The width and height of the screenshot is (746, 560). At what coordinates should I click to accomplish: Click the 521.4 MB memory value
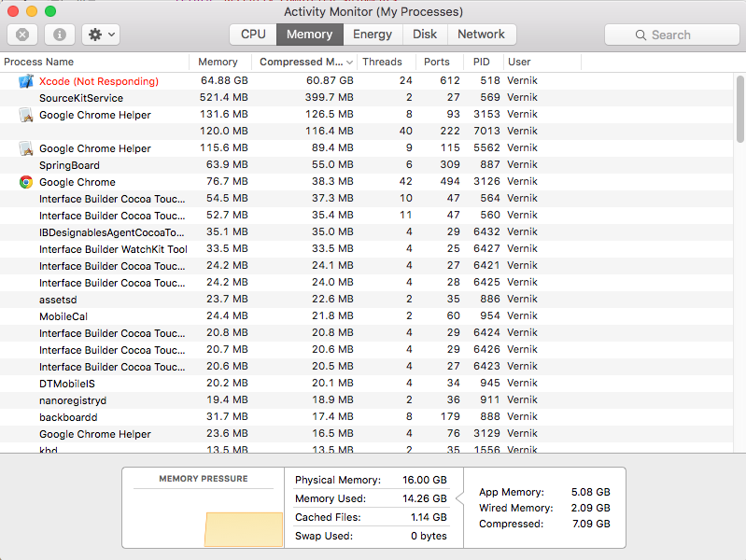pos(223,98)
